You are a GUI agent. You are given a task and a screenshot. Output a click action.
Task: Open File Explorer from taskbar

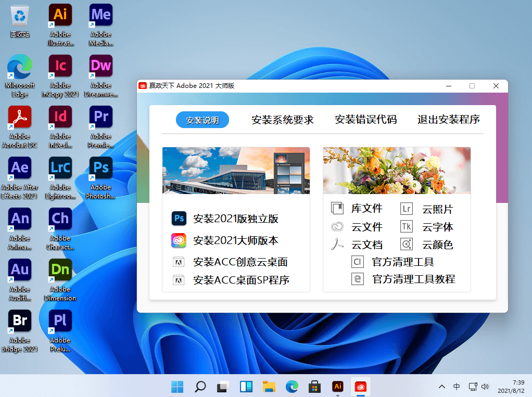tap(269, 387)
